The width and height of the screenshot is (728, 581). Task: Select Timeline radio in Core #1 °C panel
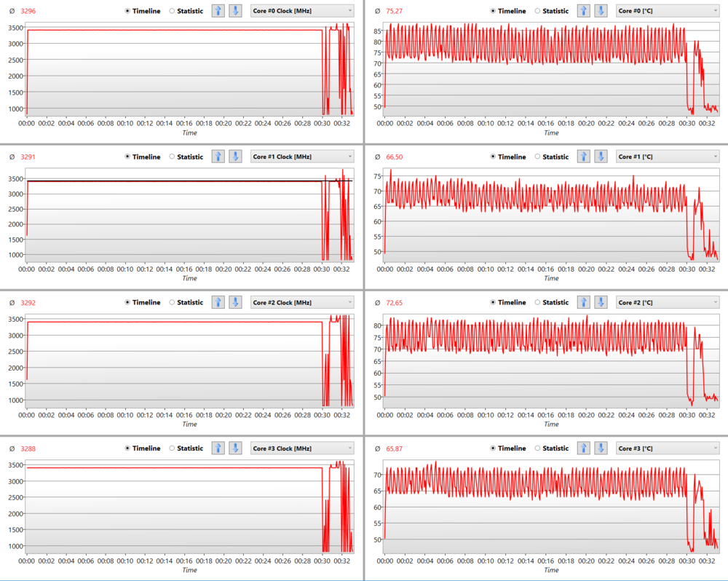point(494,157)
